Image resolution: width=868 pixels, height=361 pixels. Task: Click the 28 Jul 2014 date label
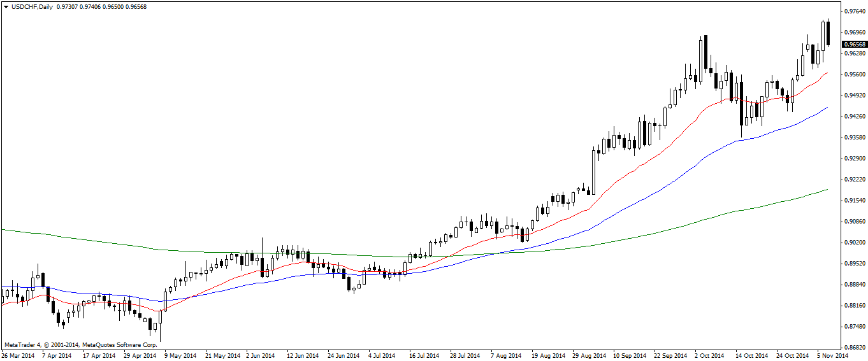click(465, 355)
